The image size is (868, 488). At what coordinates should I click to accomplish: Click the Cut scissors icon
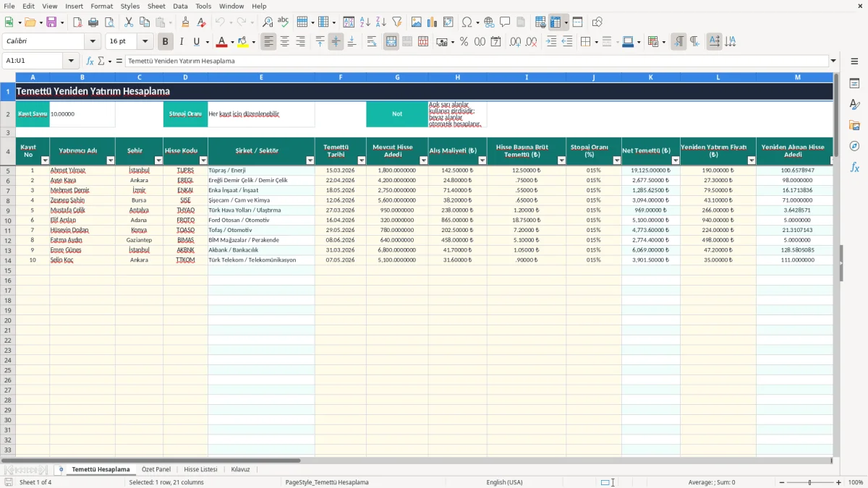[129, 22]
